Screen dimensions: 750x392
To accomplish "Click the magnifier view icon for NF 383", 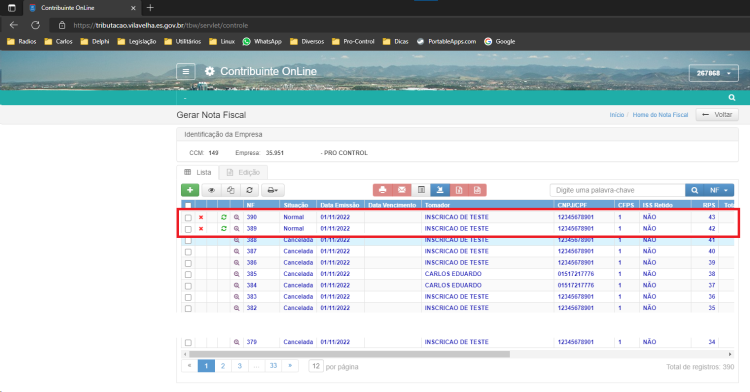I will coord(236,297).
